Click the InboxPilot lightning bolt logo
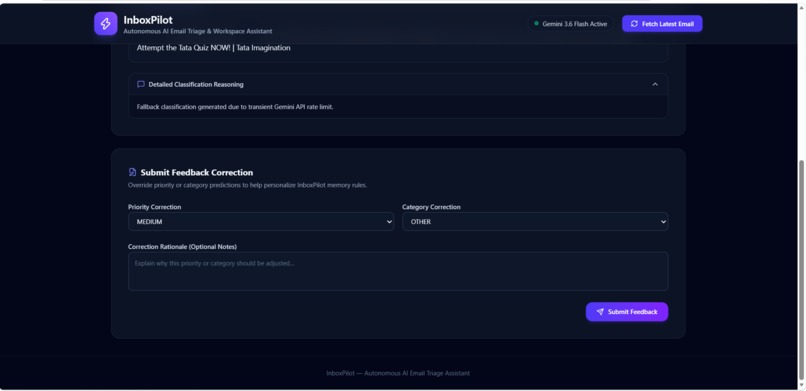The image size is (806, 391). coord(105,24)
